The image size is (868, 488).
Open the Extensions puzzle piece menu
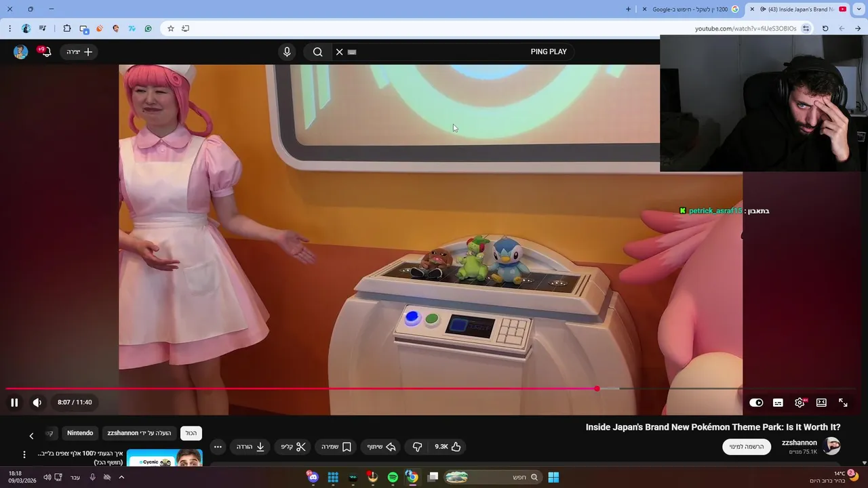click(67, 28)
